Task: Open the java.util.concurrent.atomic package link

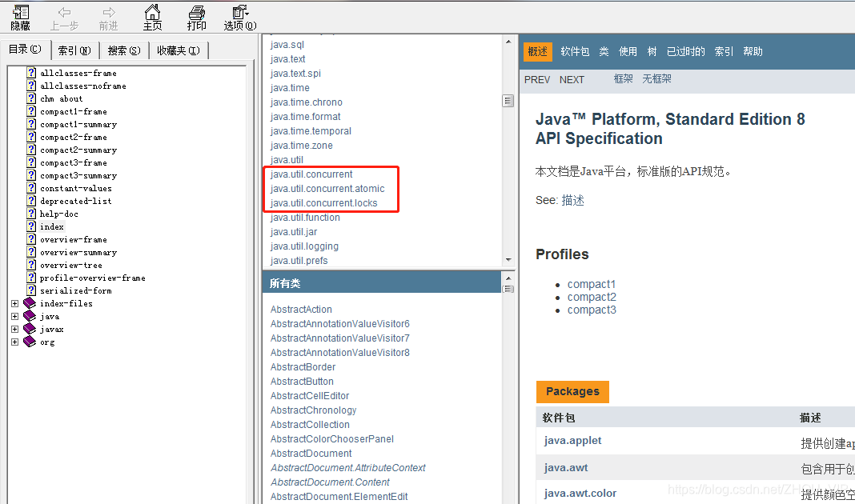Action: point(327,189)
